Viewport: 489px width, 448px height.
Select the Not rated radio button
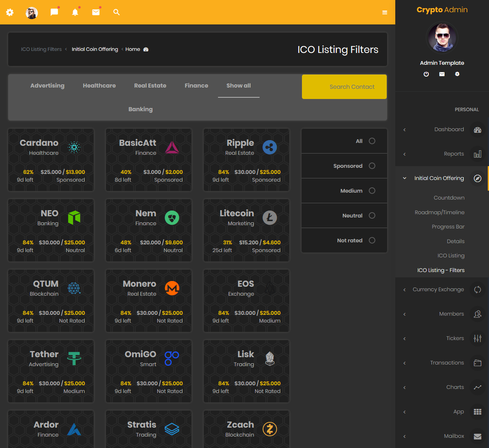click(372, 240)
